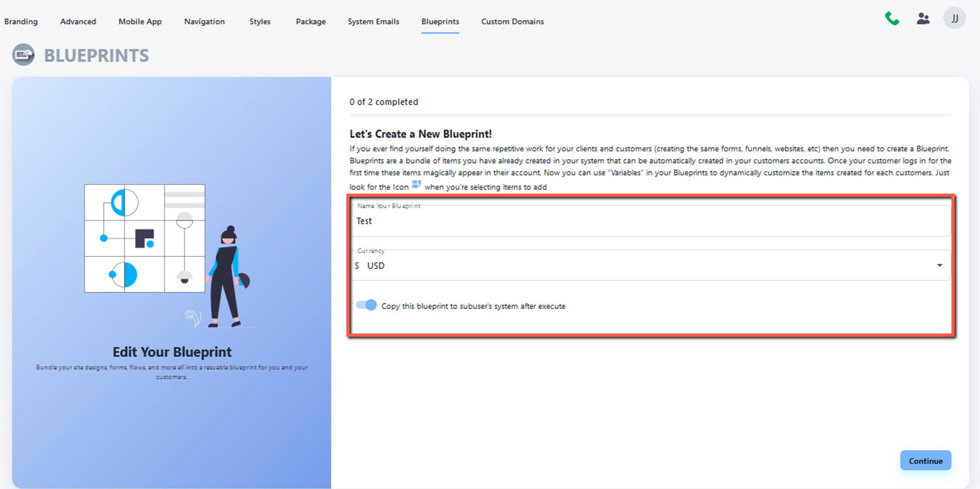
Task: Click the Variables icon in description
Action: (x=416, y=185)
